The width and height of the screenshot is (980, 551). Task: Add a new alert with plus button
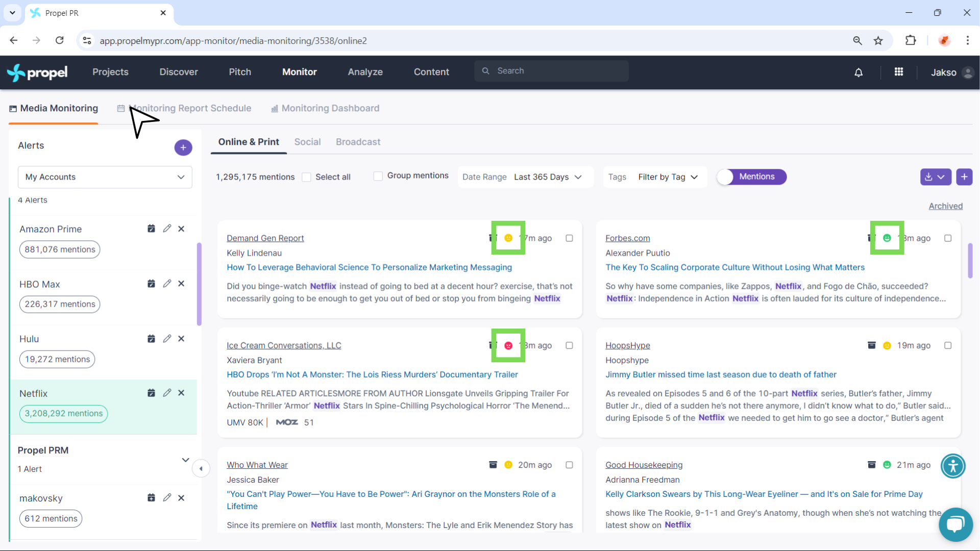183,147
